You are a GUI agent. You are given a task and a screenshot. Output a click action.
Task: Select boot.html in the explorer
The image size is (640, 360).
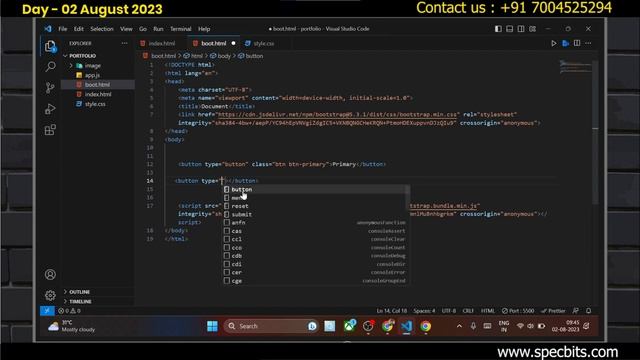[x=97, y=85]
